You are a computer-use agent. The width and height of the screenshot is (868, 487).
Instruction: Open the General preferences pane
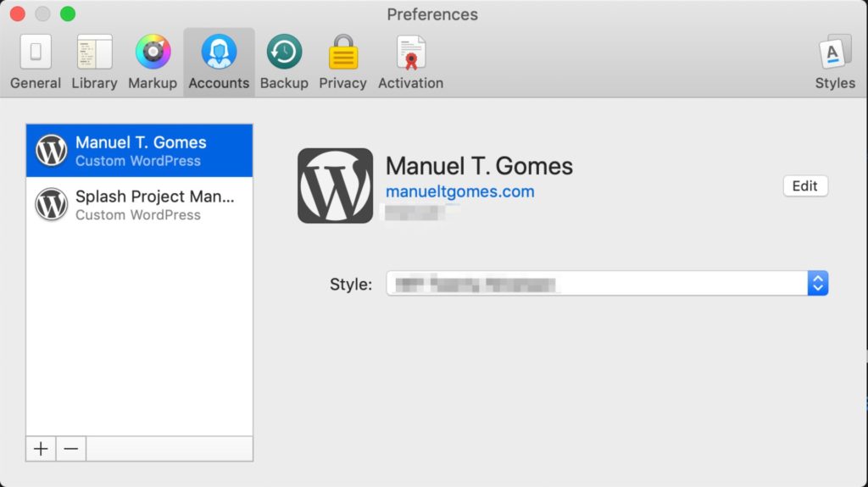[x=36, y=63]
